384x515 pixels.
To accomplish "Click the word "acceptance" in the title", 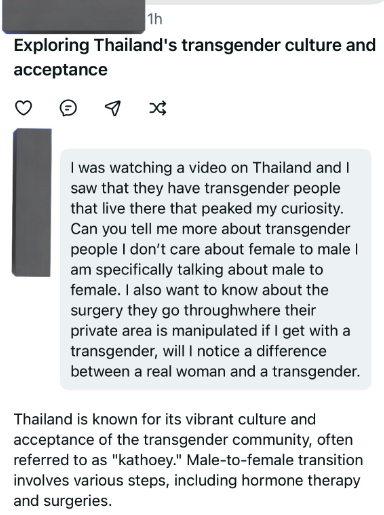I will (61, 70).
